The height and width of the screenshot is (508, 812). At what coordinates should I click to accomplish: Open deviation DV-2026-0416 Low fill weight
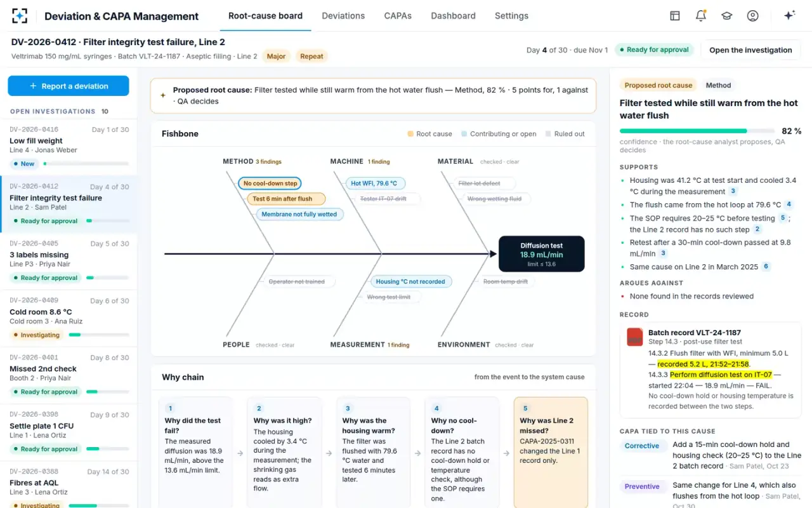(x=69, y=147)
